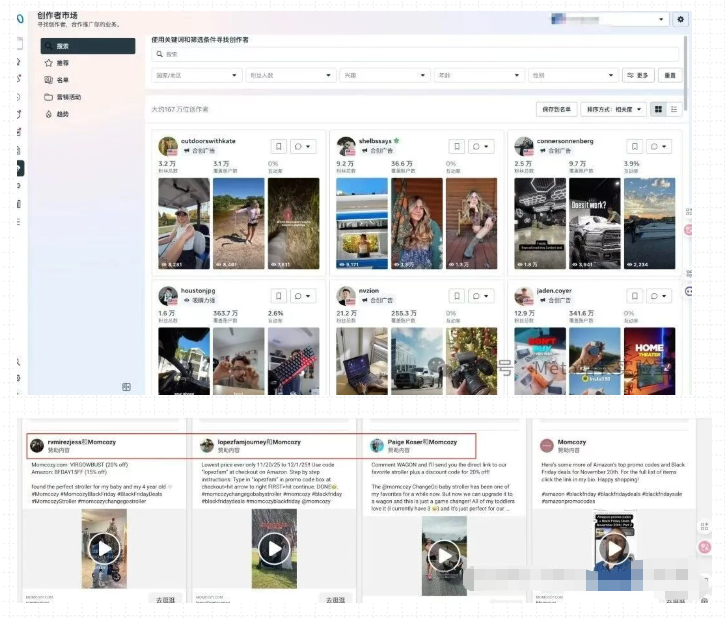Open 营销活动 in the left sidebar
Viewport: 725px width, 620px height.
click(x=68, y=97)
